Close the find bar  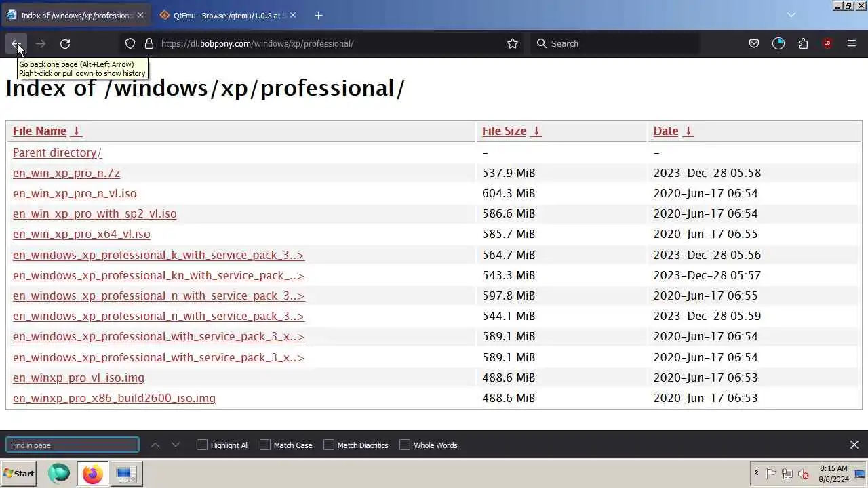[x=854, y=445]
